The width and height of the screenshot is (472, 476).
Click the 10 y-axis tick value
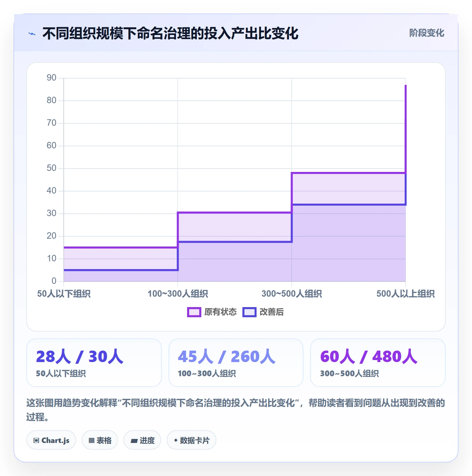click(x=52, y=259)
